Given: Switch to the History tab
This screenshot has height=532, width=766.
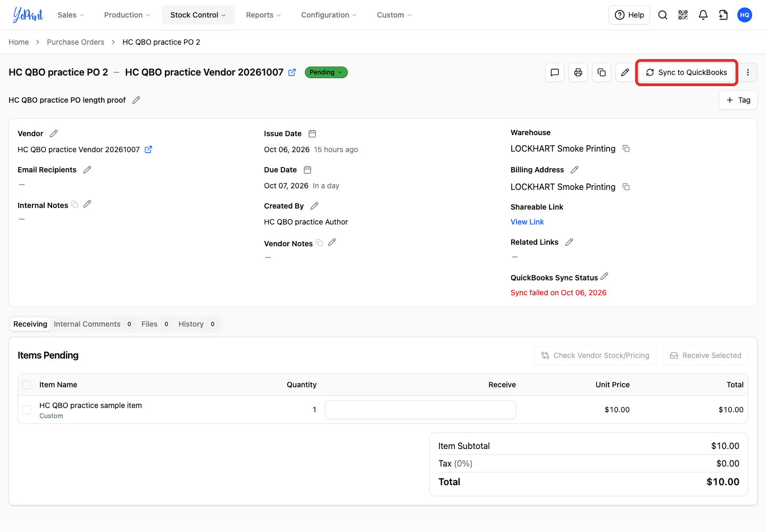Looking at the screenshot, I should [197, 324].
